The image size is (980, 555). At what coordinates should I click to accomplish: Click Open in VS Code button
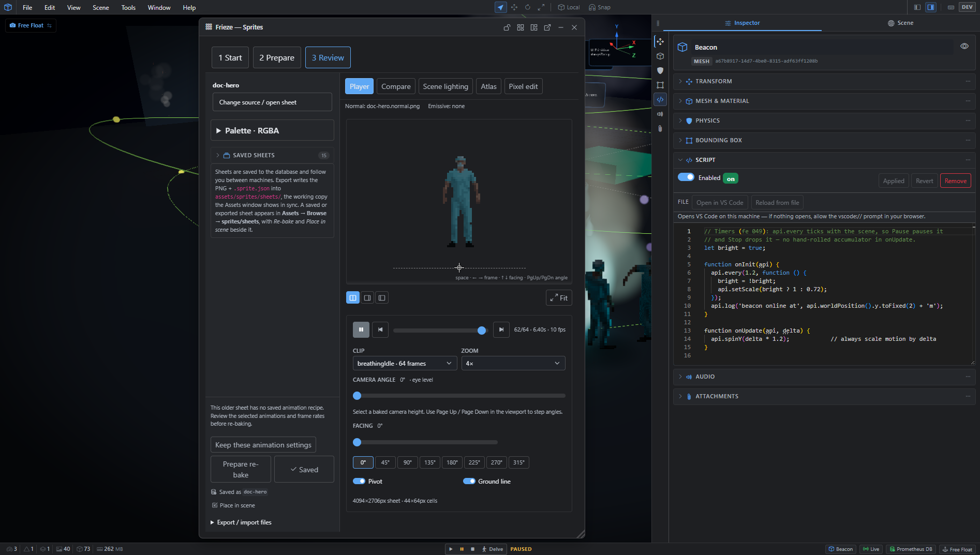point(720,202)
